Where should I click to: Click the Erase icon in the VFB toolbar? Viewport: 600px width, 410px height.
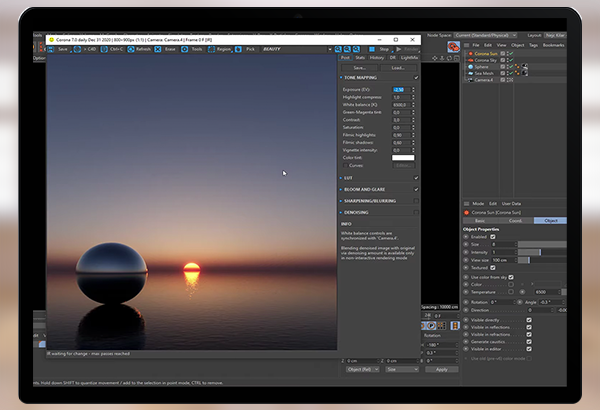(x=158, y=49)
